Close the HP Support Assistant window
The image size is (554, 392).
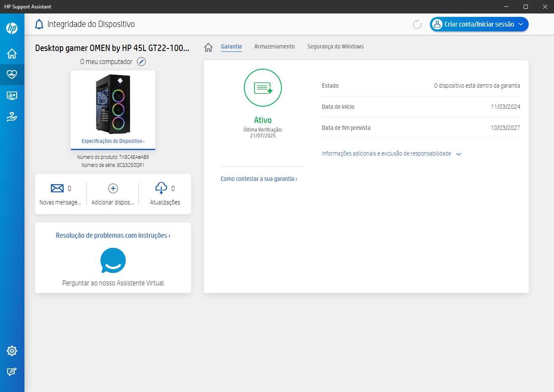tap(545, 7)
